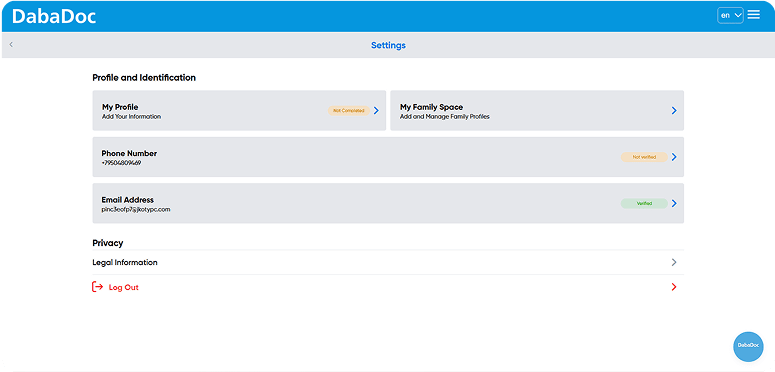Expand Legal Information gray chevron
Image resolution: width=775 pixels, height=372 pixels.
click(674, 262)
